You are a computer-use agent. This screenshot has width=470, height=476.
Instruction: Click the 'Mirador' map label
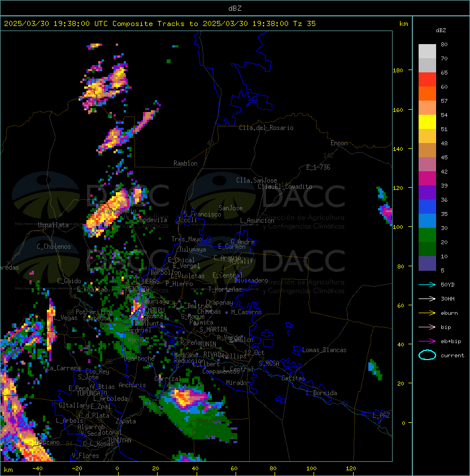[x=238, y=383]
